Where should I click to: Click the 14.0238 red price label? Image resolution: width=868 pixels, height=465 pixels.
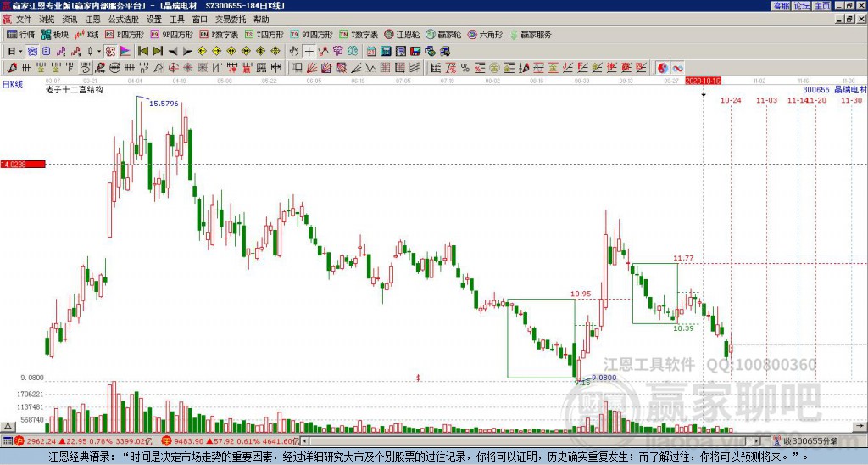pyautogui.click(x=23, y=165)
